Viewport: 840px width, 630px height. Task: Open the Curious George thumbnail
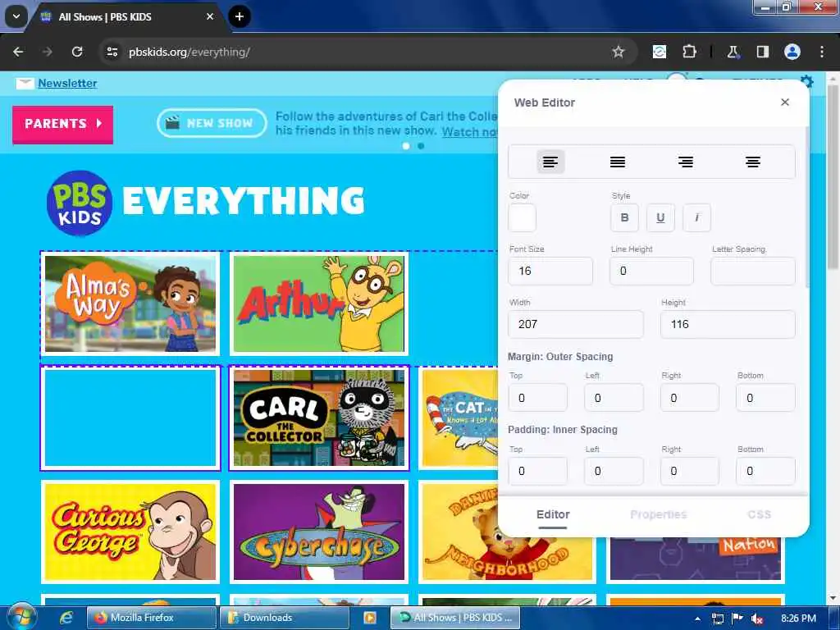pos(130,532)
